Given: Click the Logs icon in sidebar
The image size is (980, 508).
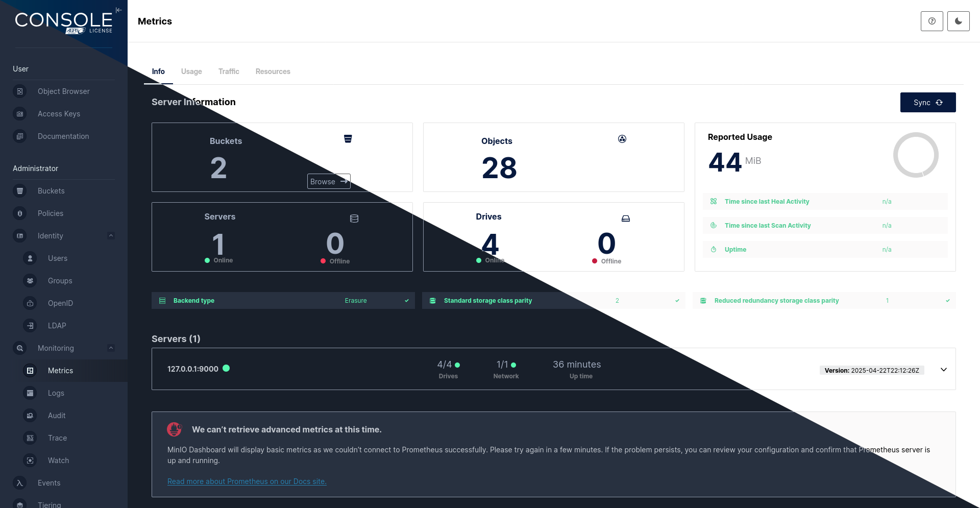Looking at the screenshot, I should [x=30, y=393].
